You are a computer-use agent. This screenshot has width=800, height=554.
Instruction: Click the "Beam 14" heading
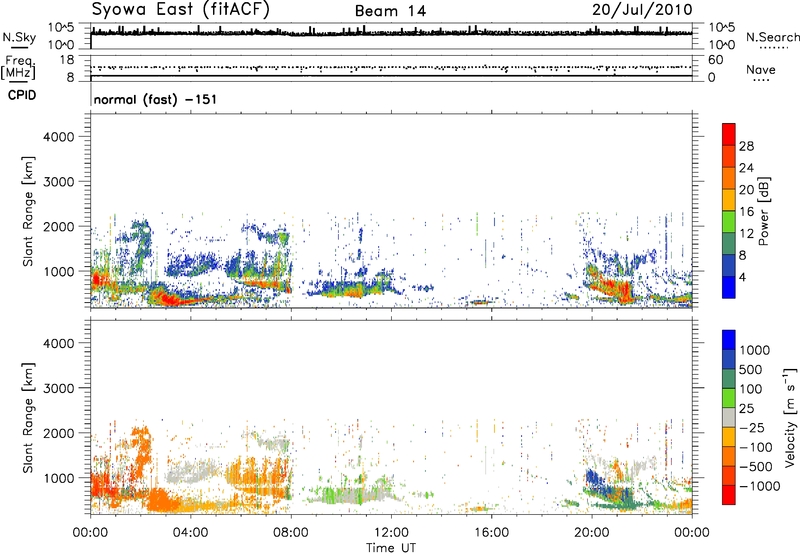(x=390, y=11)
